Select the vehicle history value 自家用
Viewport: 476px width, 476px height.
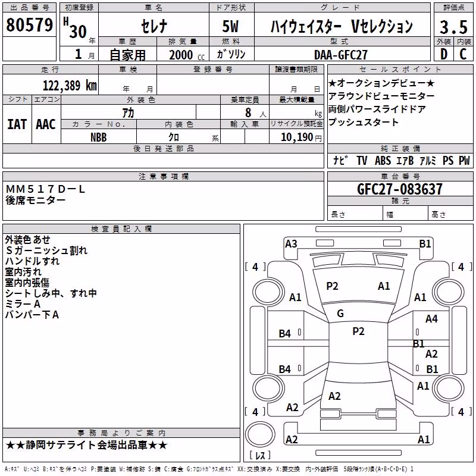127,55
